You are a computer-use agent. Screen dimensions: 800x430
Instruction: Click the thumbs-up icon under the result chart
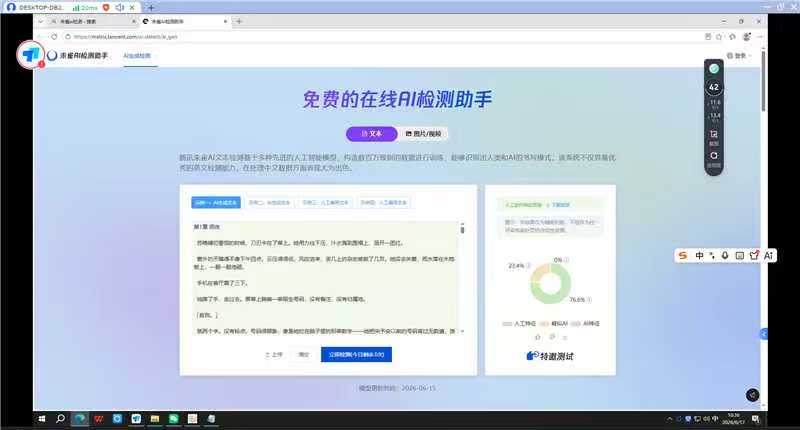(537, 337)
